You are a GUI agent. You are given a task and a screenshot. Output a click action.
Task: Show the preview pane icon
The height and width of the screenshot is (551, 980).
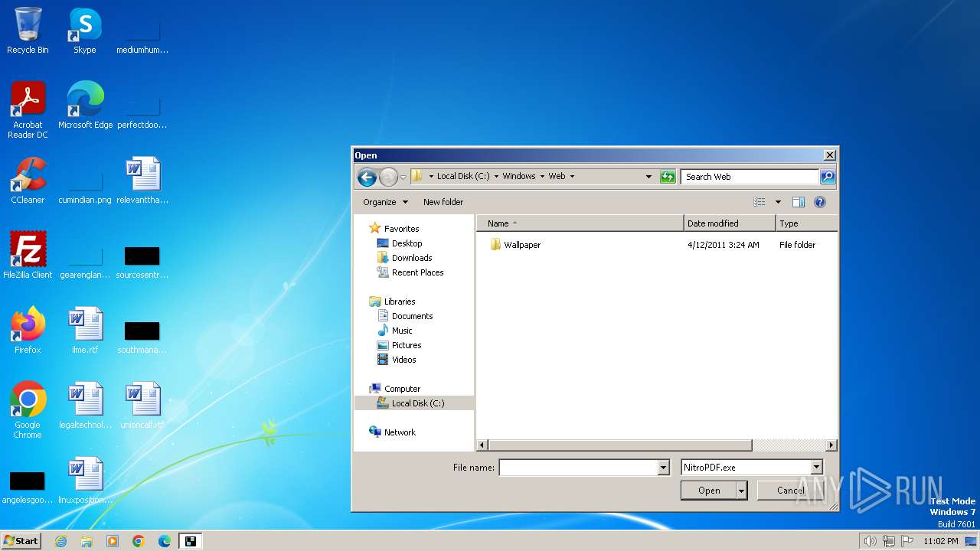coord(799,202)
